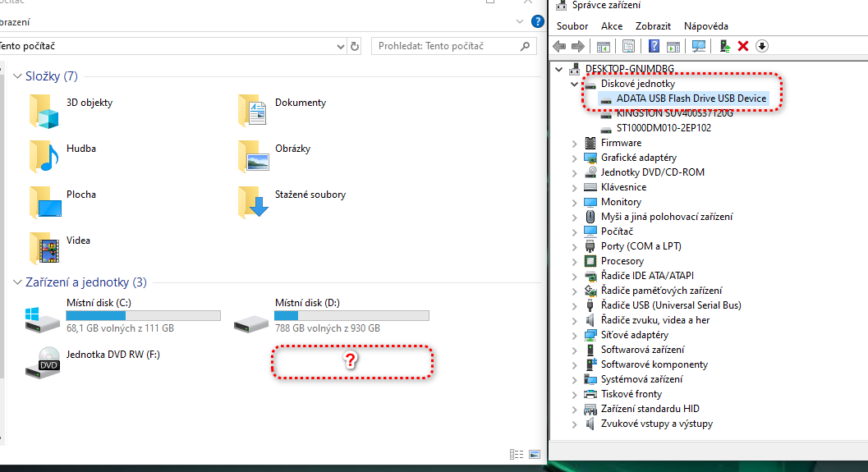Click the scan for hardware changes icon
Image resolution: width=868 pixels, height=472 pixels.
[x=699, y=46]
